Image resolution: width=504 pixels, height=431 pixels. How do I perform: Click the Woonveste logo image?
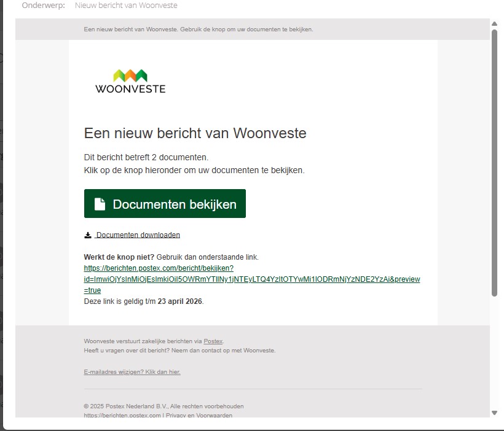(130, 81)
